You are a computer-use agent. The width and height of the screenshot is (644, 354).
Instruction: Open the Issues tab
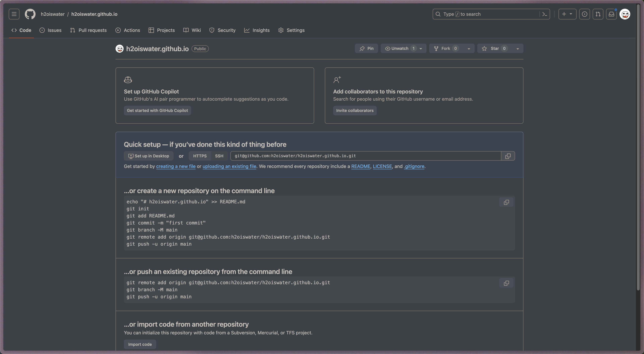50,30
